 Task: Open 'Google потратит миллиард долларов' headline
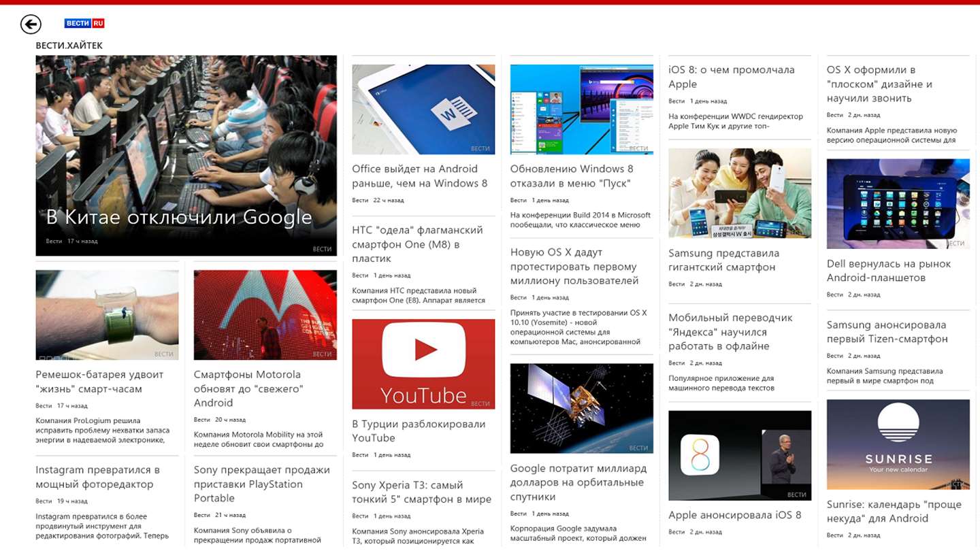[577, 482]
